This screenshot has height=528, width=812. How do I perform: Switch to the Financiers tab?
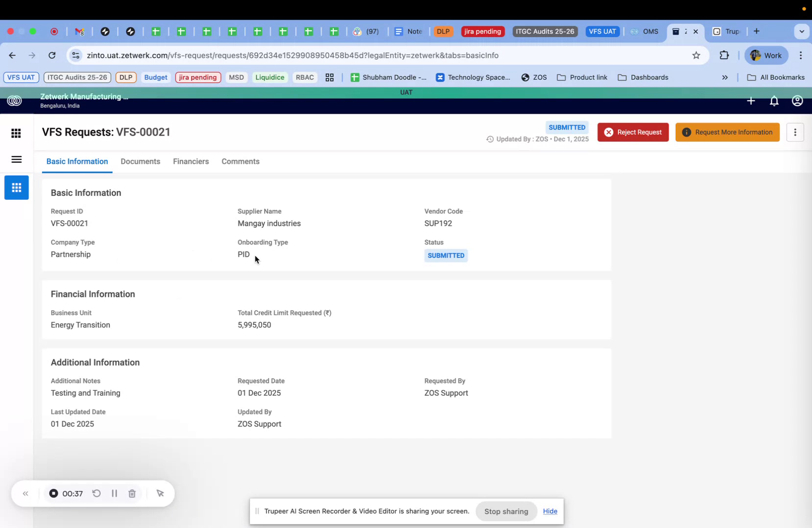pyautogui.click(x=191, y=162)
